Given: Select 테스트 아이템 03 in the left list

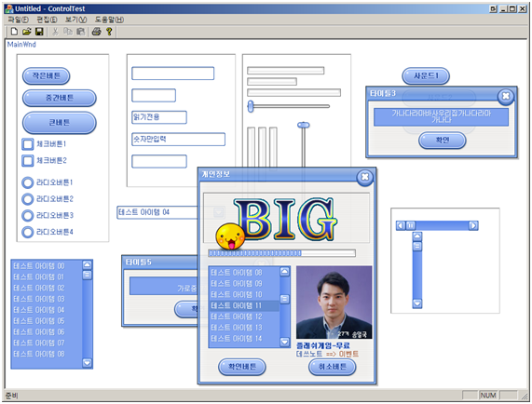Looking at the screenshot, I should click(48, 299).
